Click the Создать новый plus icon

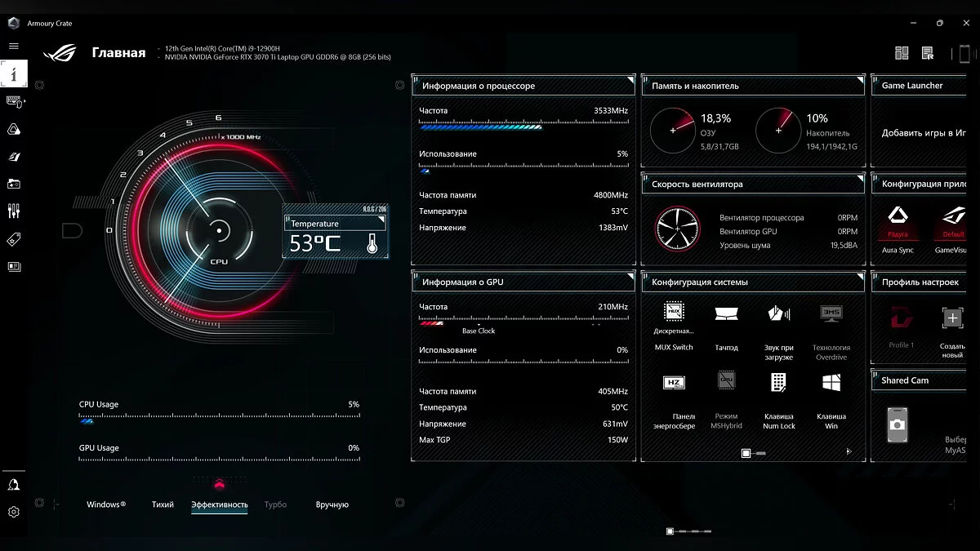952,318
